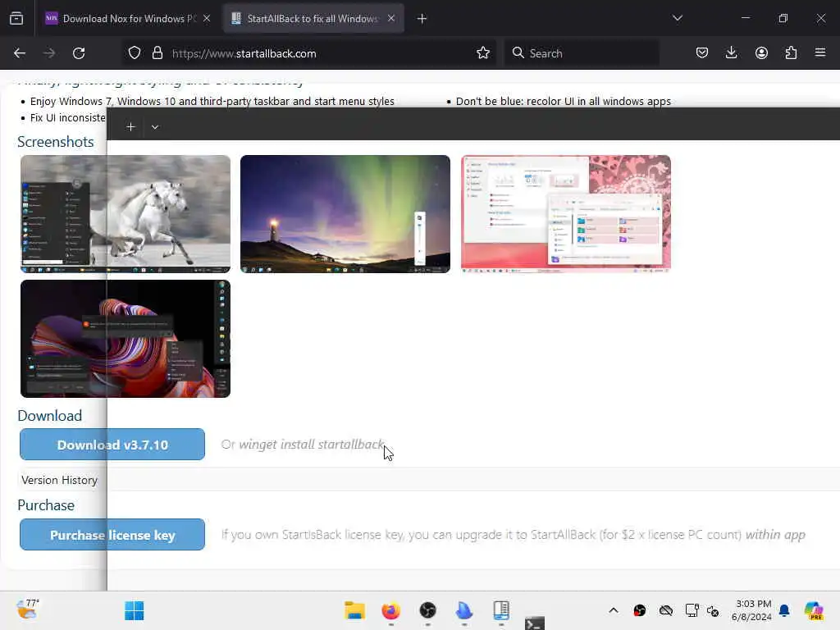Show hidden system tray icons

pyautogui.click(x=614, y=610)
